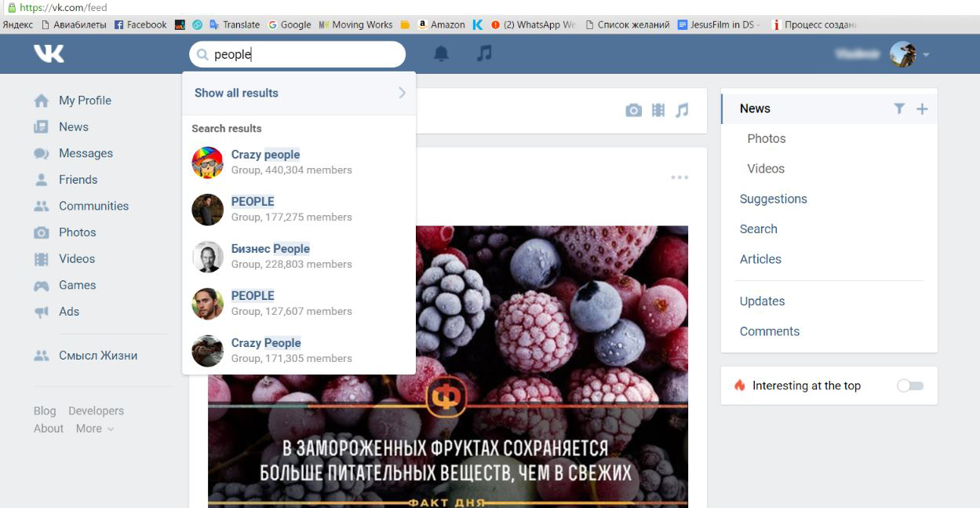This screenshot has height=508, width=980.
Task: Click the About footer link
Action: pyautogui.click(x=49, y=429)
